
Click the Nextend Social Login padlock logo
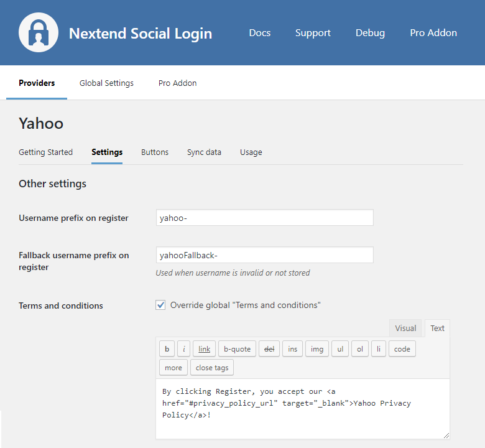(39, 32)
